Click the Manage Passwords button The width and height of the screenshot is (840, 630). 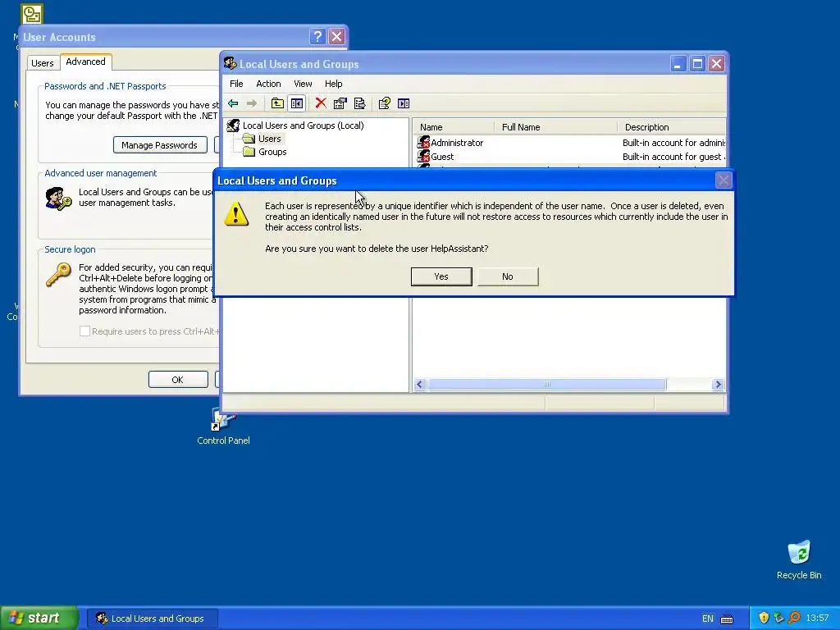point(160,145)
